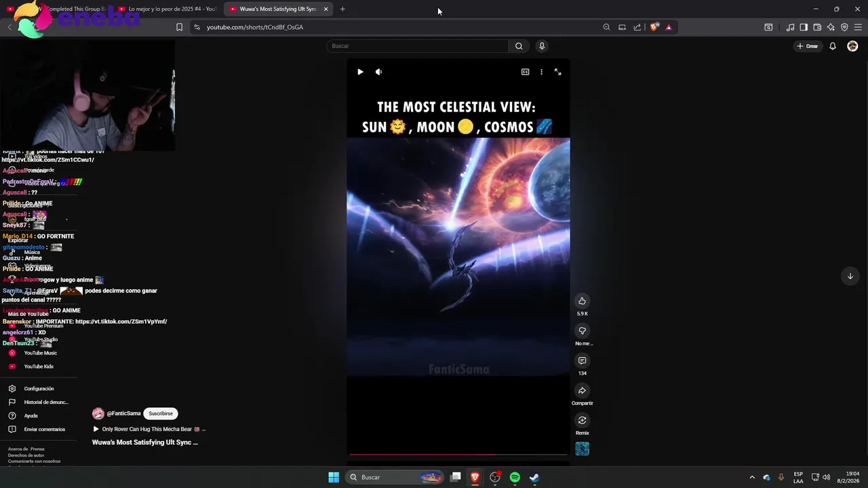Open the account avatar menu
The image size is (868, 488).
(x=852, y=46)
